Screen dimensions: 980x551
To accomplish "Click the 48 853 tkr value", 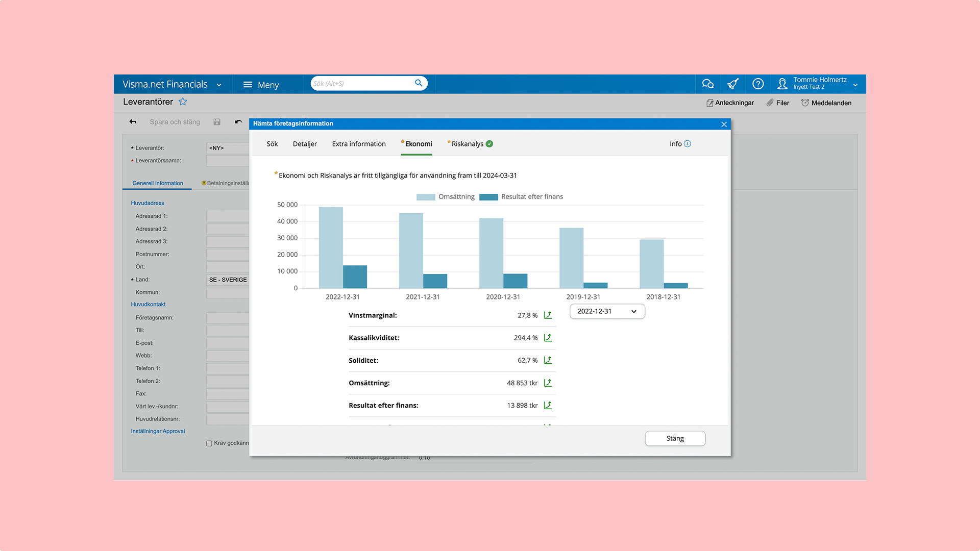I will click(522, 383).
